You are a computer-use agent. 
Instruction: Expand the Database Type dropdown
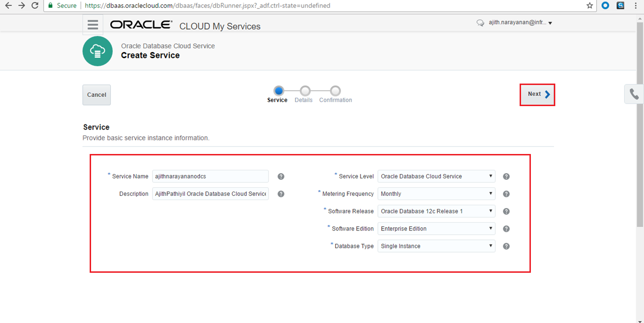437,246
